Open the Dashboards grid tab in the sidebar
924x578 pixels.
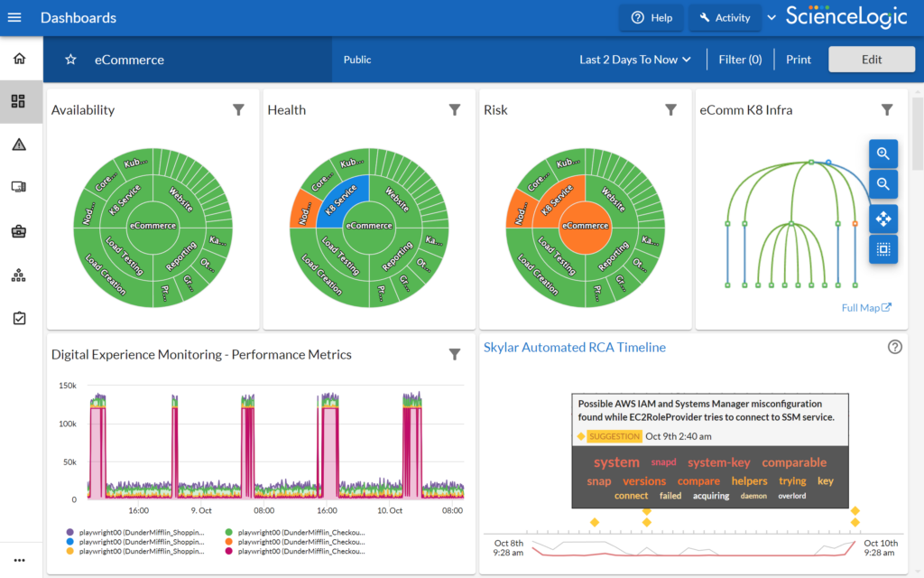(21, 101)
